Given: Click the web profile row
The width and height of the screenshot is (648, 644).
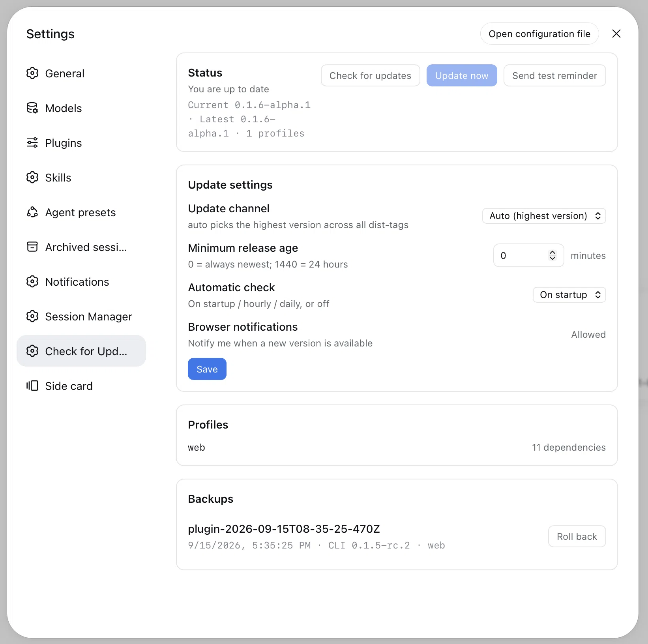Looking at the screenshot, I should (x=397, y=447).
